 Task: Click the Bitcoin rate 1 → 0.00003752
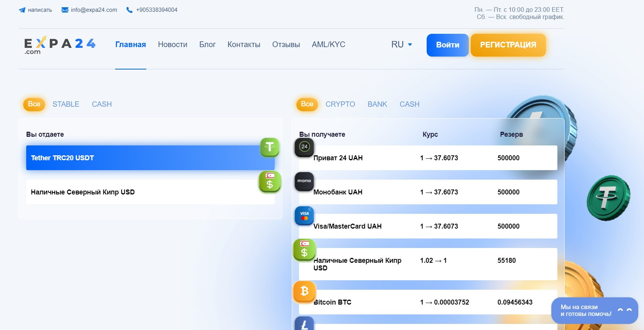coord(445,302)
